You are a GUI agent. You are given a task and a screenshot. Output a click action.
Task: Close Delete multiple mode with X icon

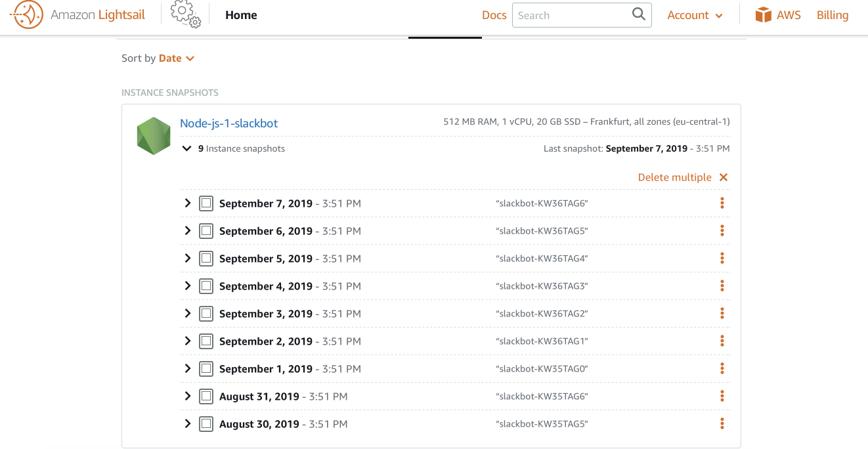[x=724, y=177]
